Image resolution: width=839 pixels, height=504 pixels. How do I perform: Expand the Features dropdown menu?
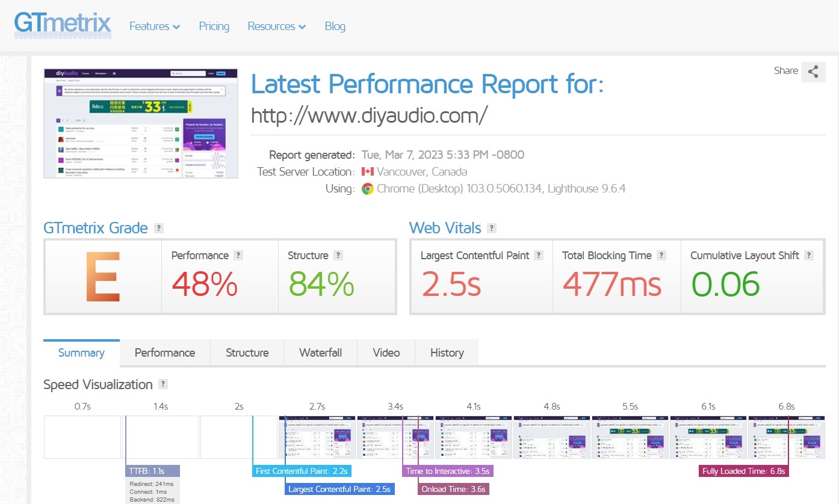(x=155, y=26)
